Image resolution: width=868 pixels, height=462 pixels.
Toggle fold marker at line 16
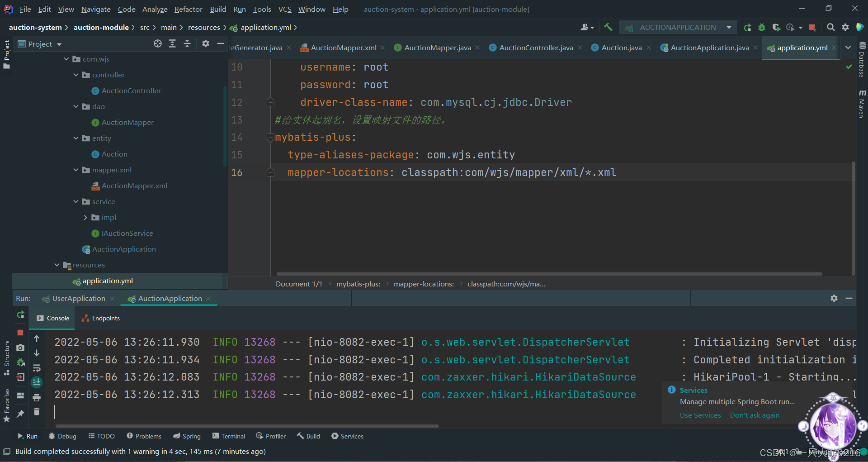[x=270, y=172]
